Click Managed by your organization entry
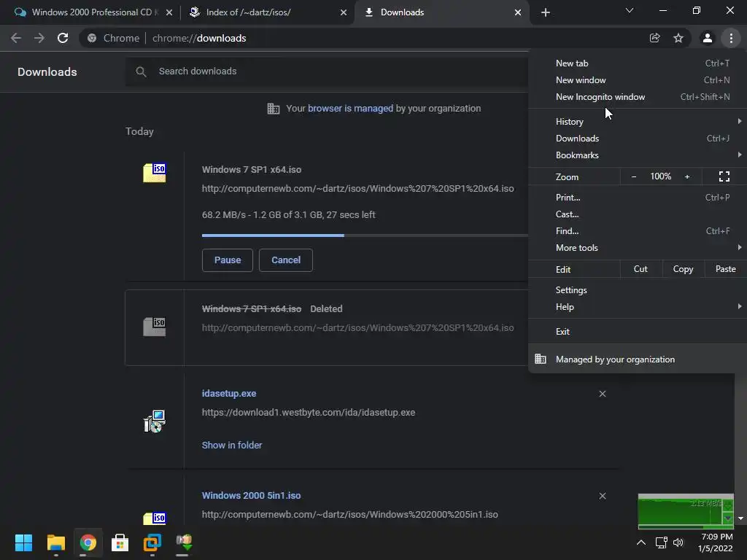Image resolution: width=747 pixels, height=560 pixels. pyautogui.click(x=638, y=359)
